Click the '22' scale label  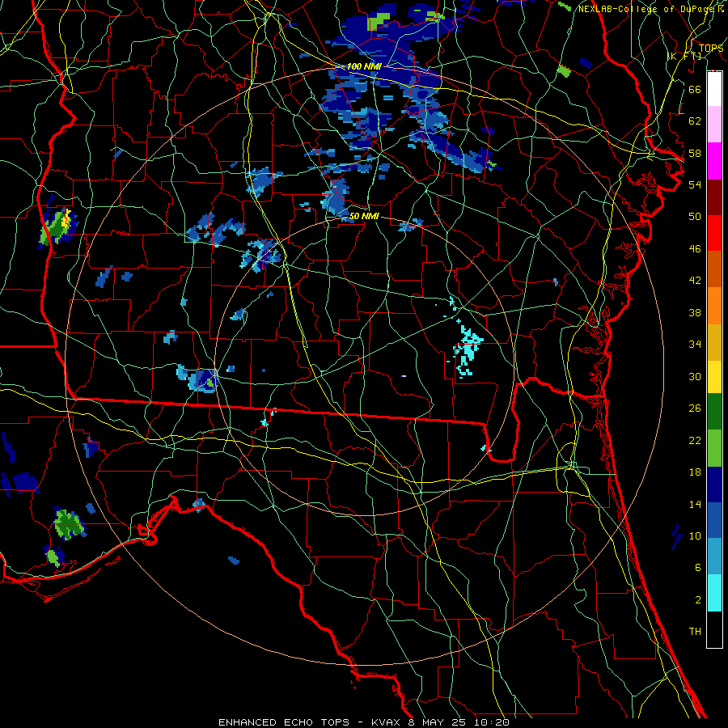coord(695,440)
